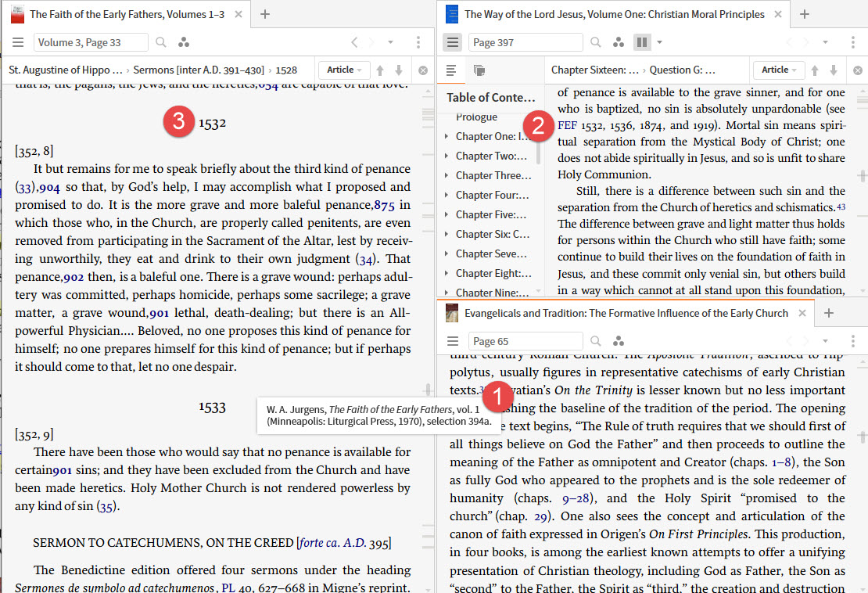Add new tab beside Way of the Lord Jesus
This screenshot has height=593, width=868.
click(805, 14)
